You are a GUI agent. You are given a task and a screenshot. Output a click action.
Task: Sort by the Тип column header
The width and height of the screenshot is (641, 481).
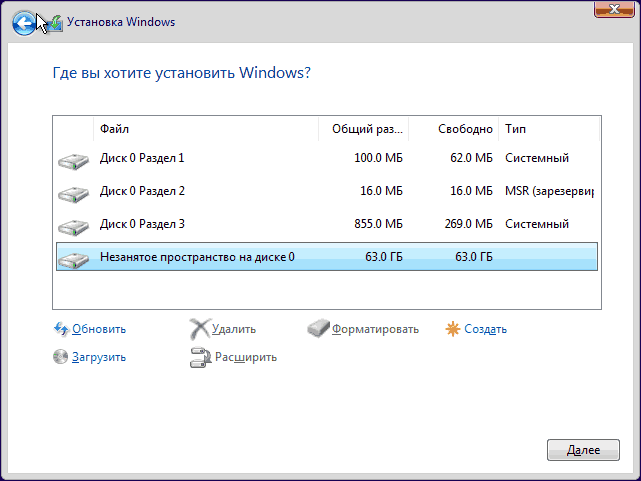pyautogui.click(x=549, y=129)
